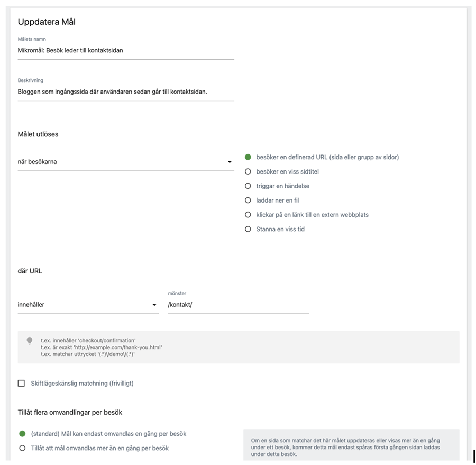The image size is (476, 465).
Task: Click the 'Beskrivning' description field
Action: (x=125, y=92)
